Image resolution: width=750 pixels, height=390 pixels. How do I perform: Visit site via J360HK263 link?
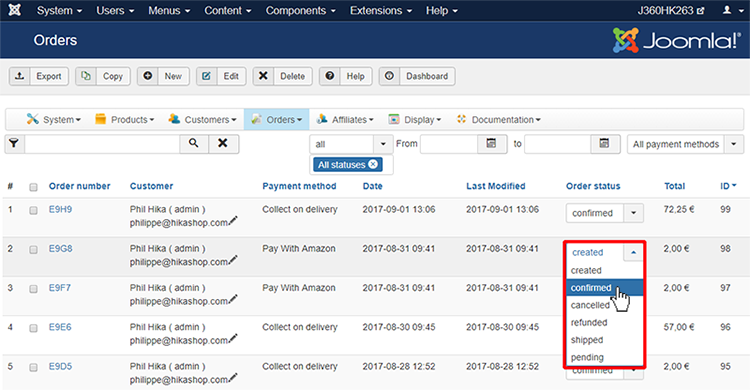click(671, 11)
